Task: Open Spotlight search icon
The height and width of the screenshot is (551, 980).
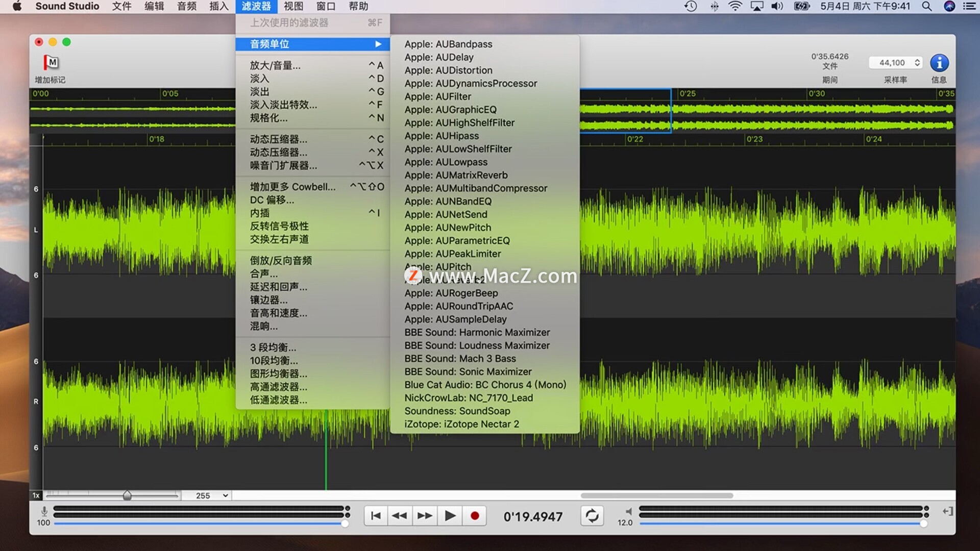Action: point(927,6)
